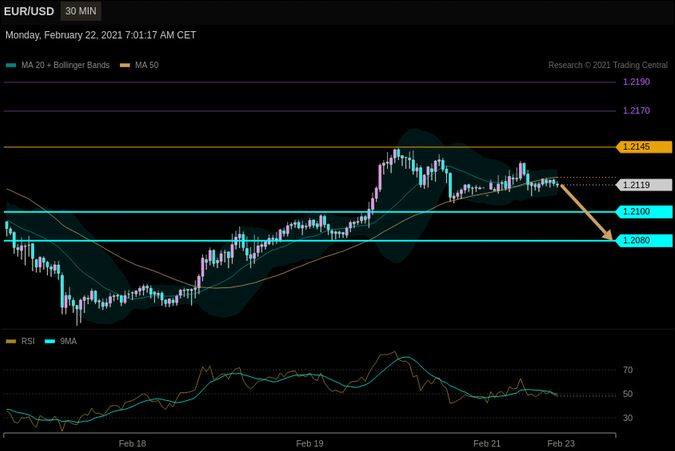The height and width of the screenshot is (451, 675).
Task: Click the 'Research © 2021 Trading Central' credit
Action: 608,65
